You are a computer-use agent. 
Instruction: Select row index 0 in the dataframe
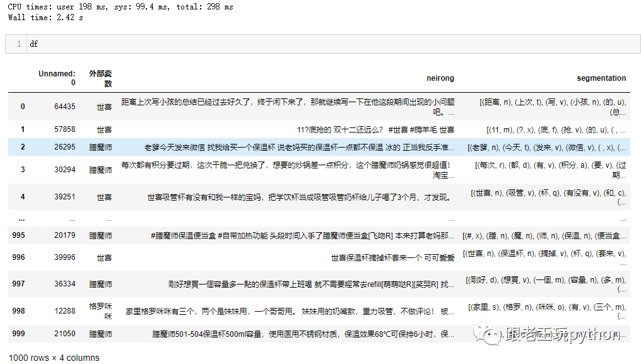(23, 107)
